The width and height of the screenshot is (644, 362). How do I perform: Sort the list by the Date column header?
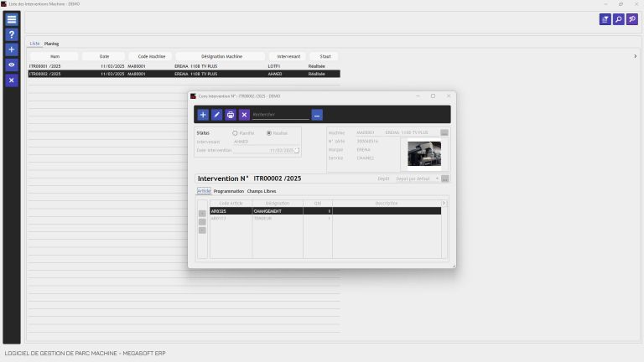tap(104, 56)
